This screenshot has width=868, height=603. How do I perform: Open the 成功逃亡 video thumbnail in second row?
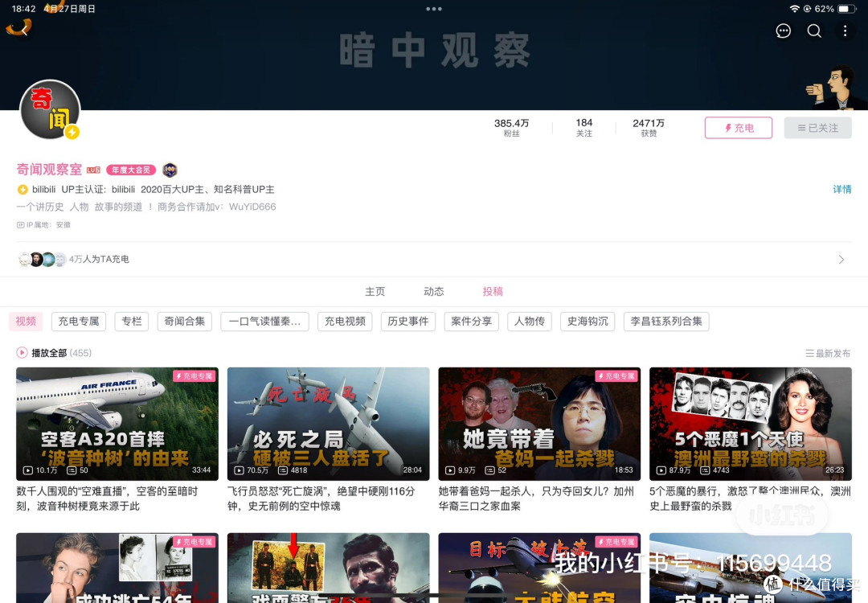[x=117, y=568]
